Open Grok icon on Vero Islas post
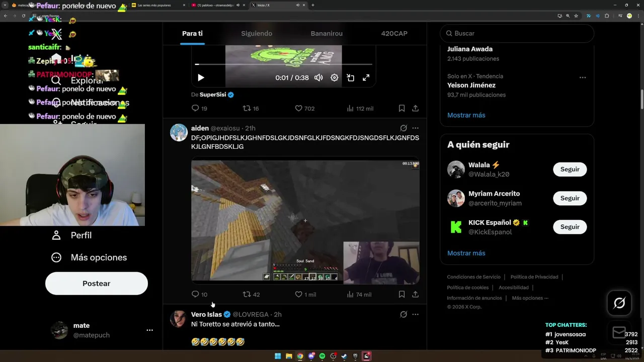This screenshot has height=362, width=644. point(404,314)
